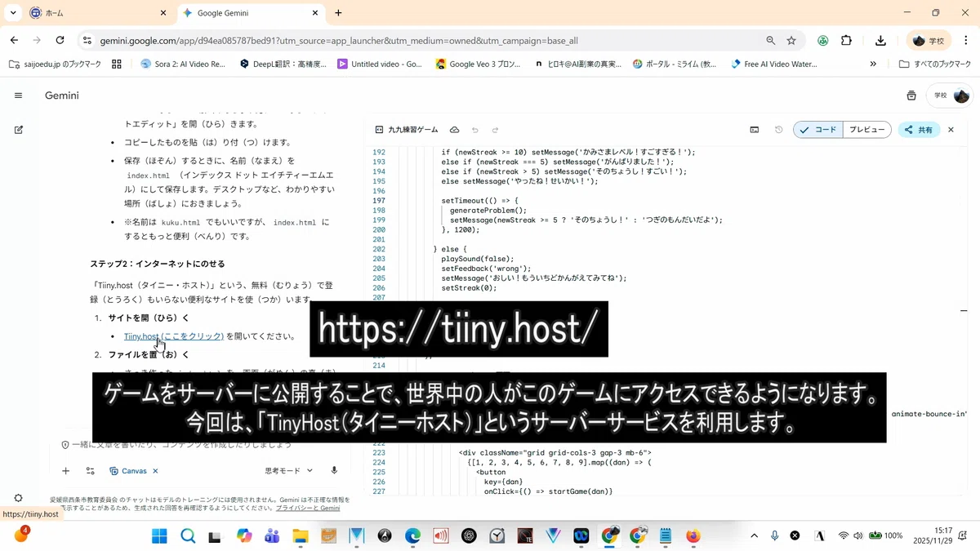Screen dimensions: 980x551
Task: Open the Gemini main menu hamburger
Action: [x=18, y=96]
